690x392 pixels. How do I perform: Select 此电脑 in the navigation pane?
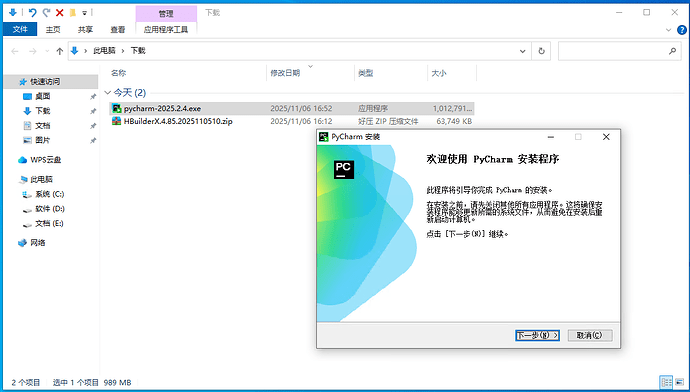point(41,180)
